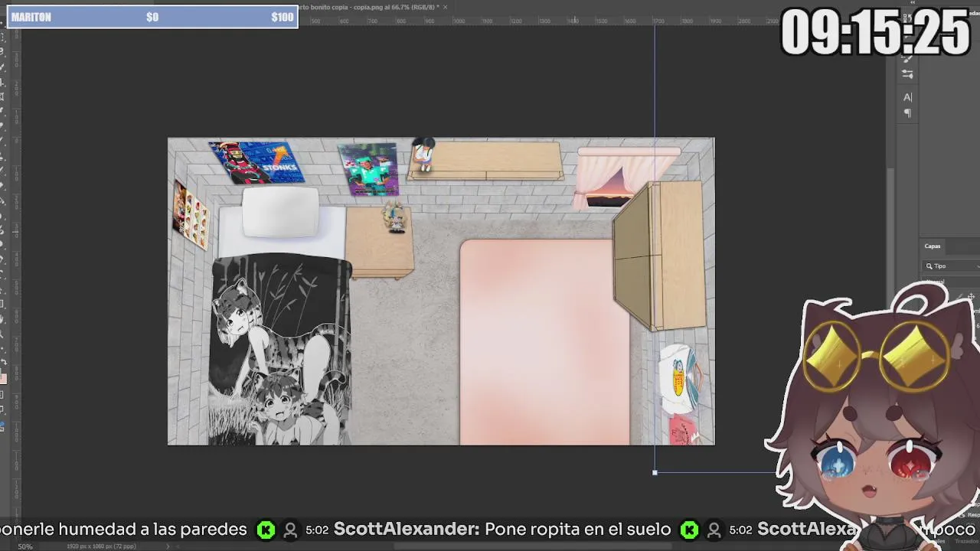
Task: Click the "Pone ropita en el suelo" chat message
Action: (578, 529)
